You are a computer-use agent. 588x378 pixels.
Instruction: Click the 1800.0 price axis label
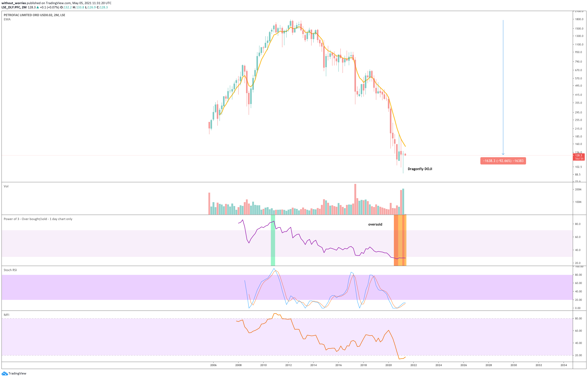coord(579,19)
